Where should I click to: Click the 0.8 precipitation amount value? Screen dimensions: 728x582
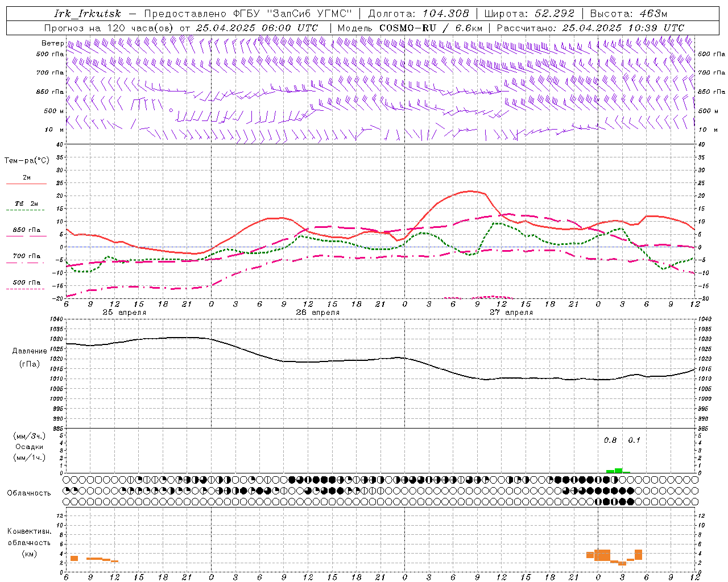610,440
